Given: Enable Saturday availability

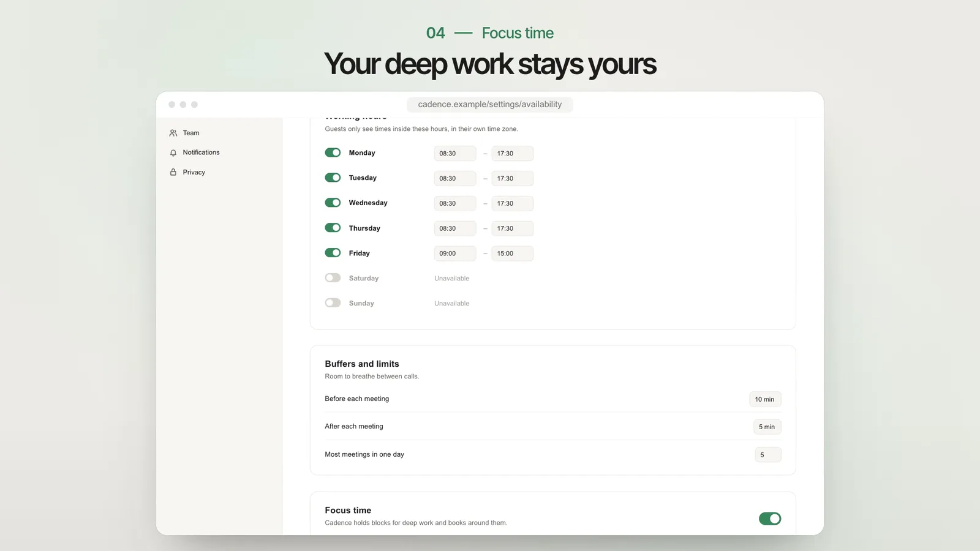Looking at the screenshot, I should [333, 278].
